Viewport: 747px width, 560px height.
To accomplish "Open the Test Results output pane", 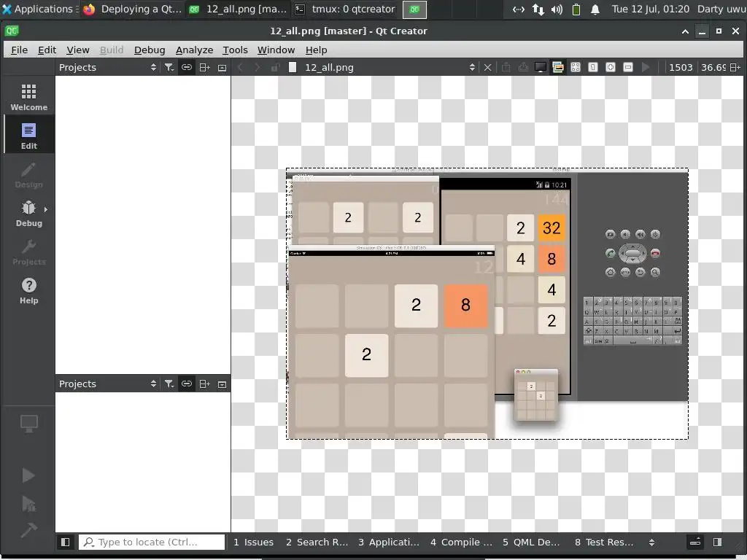I will pyautogui.click(x=604, y=542).
